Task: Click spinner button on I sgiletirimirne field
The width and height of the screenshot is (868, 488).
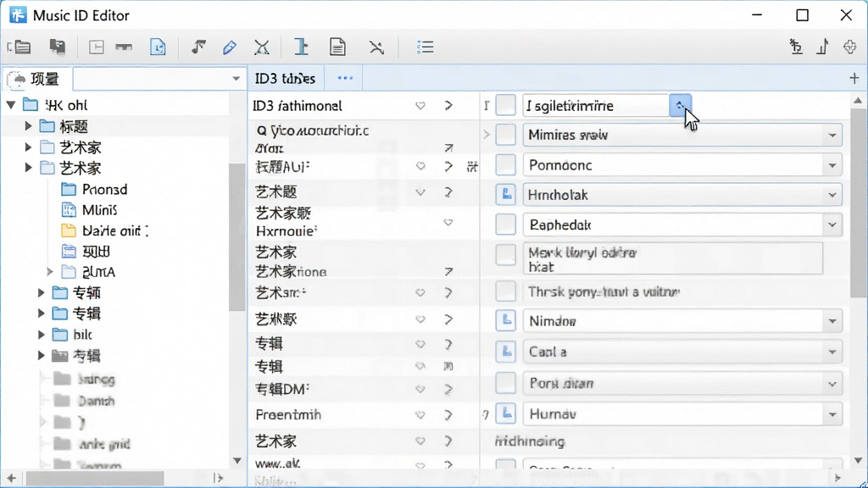Action: click(x=680, y=105)
